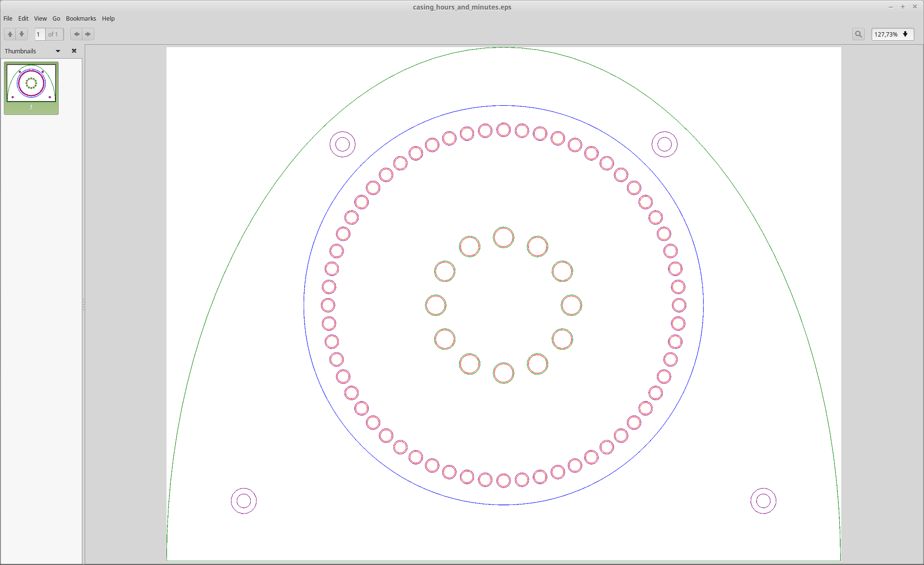Expand the Thumbnails sidebar selector dropdown
Image resolution: width=924 pixels, height=565 pixels.
(x=58, y=51)
